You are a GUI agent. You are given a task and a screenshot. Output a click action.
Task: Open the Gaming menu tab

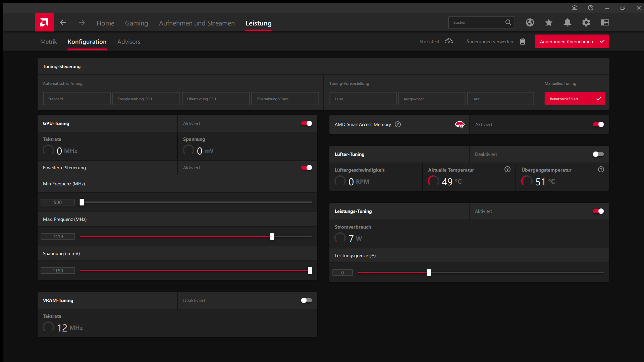click(x=136, y=23)
